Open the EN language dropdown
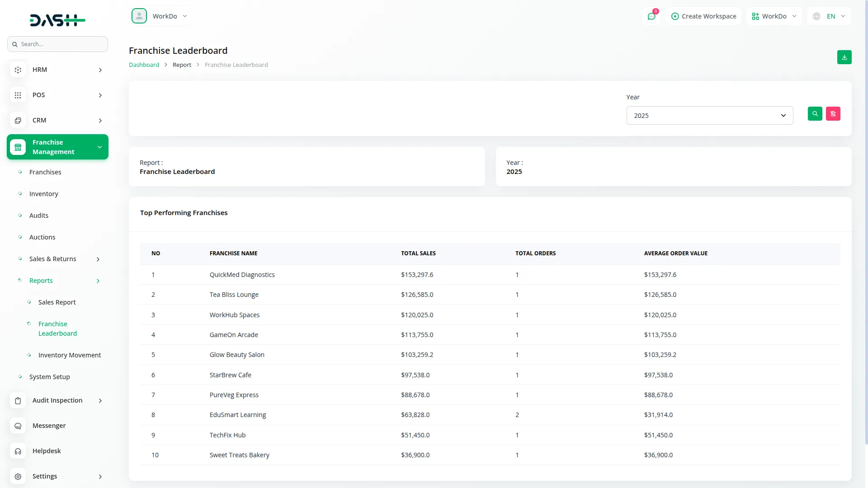 [x=830, y=16]
